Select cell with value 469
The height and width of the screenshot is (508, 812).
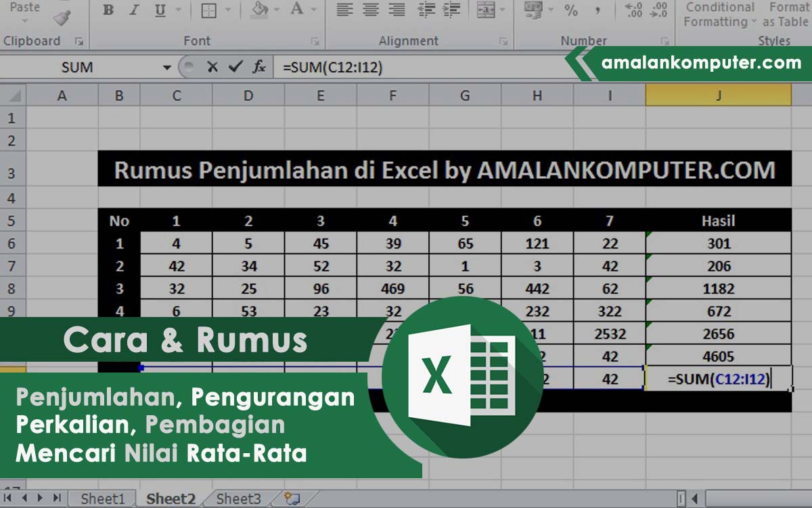pyautogui.click(x=393, y=289)
